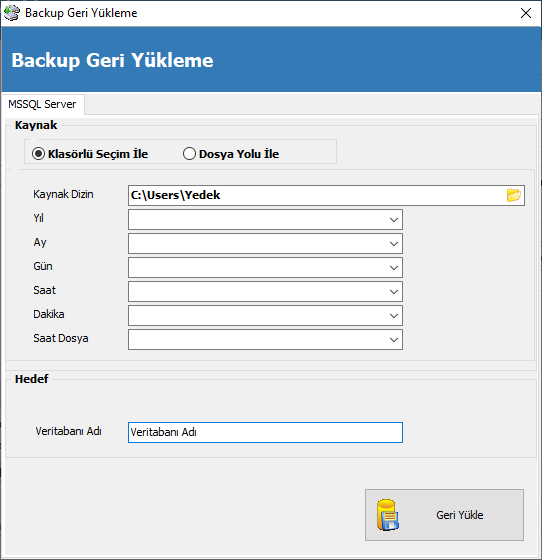
Task: Expand the Saat dropdown
Action: (265, 291)
